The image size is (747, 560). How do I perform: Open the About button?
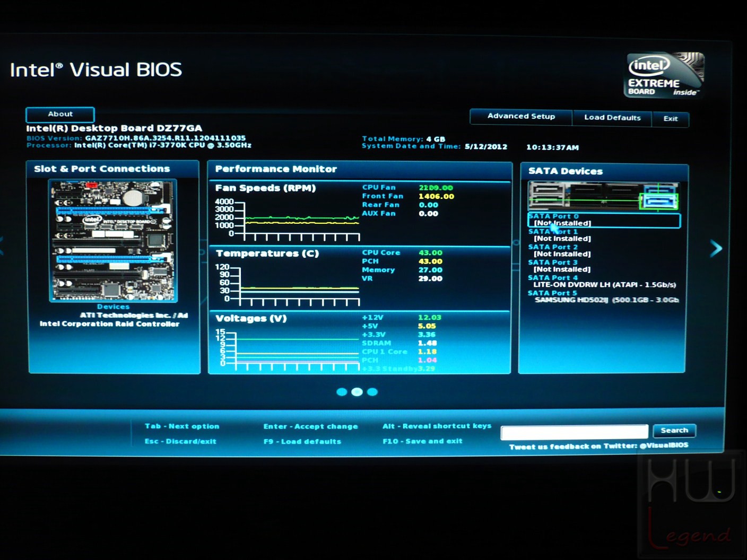[60, 115]
